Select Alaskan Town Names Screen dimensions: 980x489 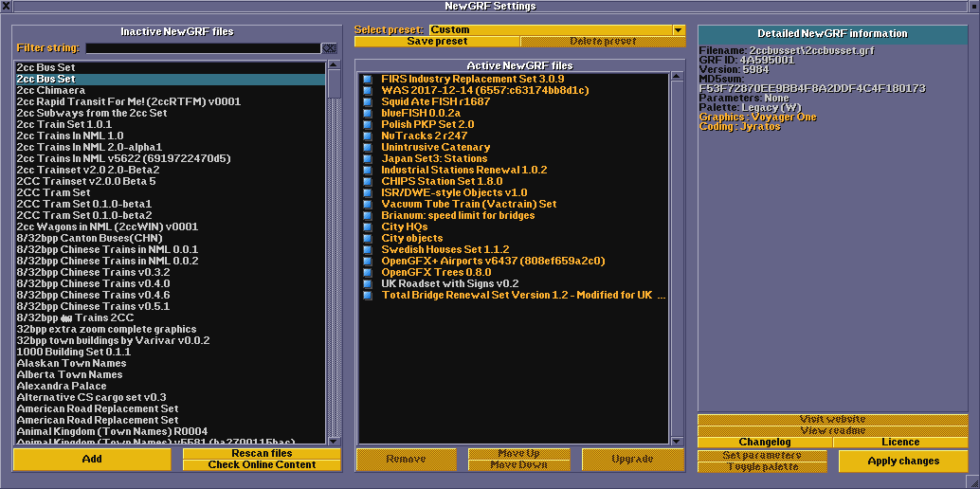pyautogui.click(x=170, y=363)
